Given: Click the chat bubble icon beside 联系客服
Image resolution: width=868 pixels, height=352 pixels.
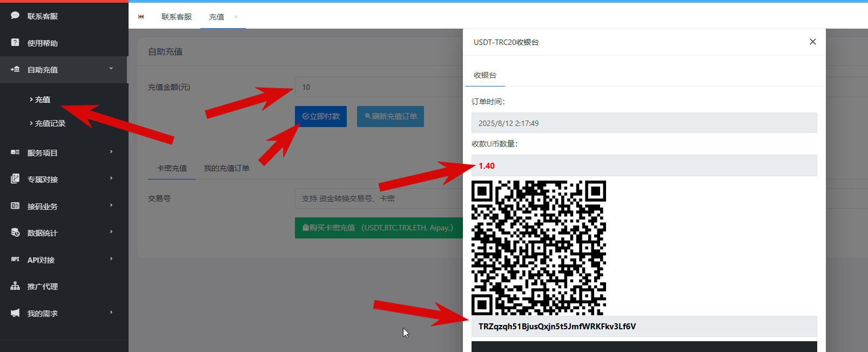Looking at the screenshot, I should pos(15,16).
